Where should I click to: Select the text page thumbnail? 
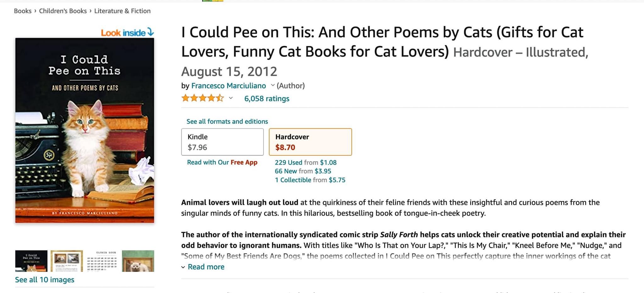(102, 261)
